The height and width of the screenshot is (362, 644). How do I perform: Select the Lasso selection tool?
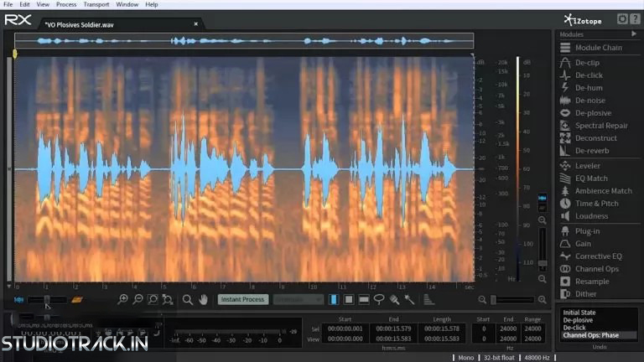click(x=379, y=300)
